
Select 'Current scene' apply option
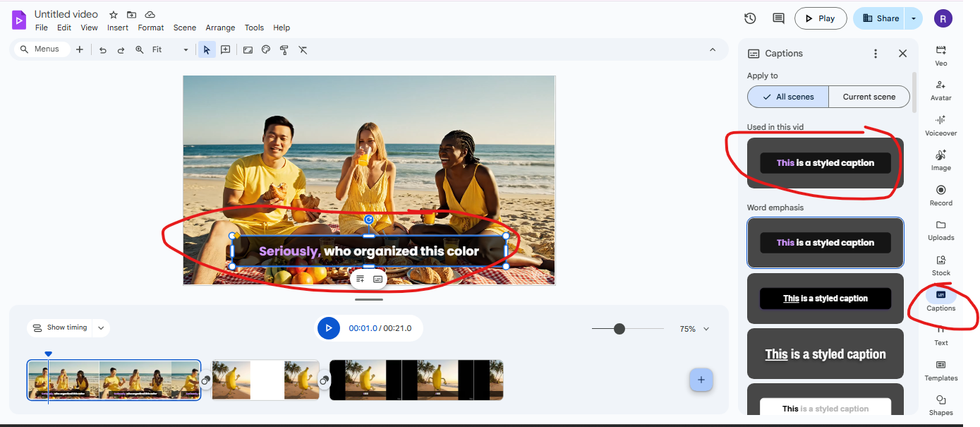869,97
